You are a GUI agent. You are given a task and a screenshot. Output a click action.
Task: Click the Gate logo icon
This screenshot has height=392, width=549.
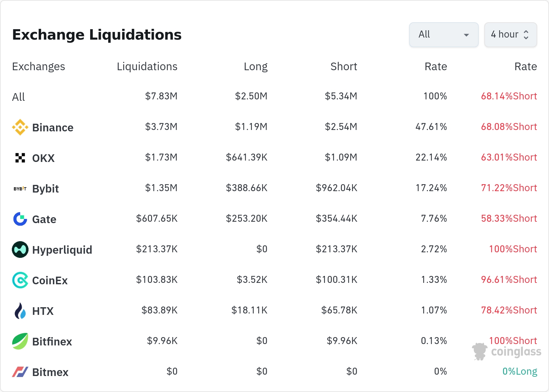[20, 219]
